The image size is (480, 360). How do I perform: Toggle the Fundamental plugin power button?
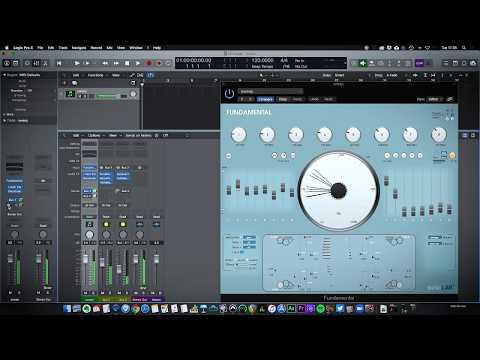pos(229,94)
